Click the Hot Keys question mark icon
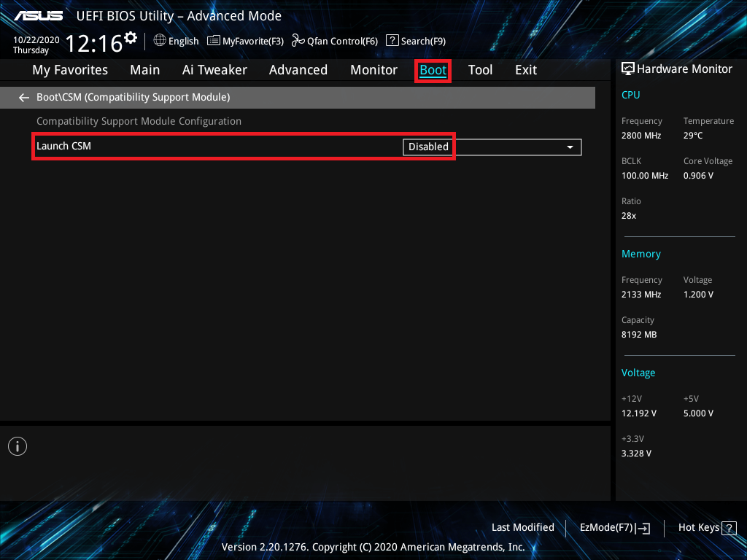747x560 pixels. pos(729,528)
